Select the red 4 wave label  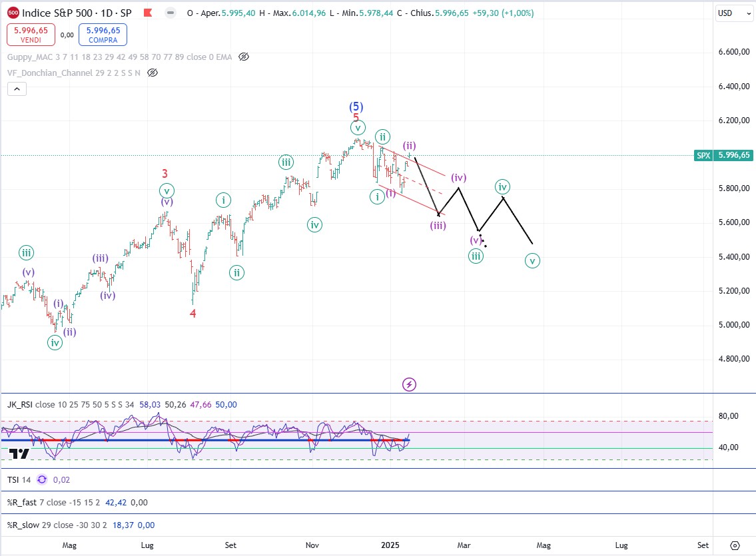pos(193,314)
